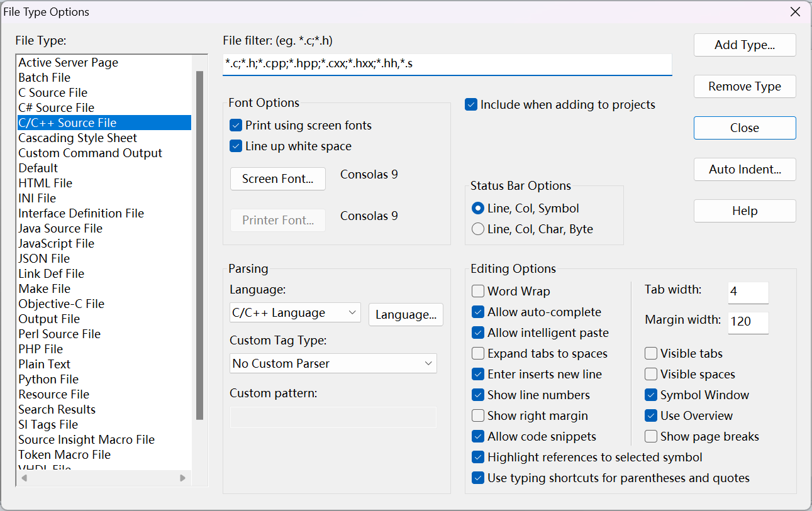Viewport: 812px width, 511px height.
Task: Open the C/C++ Language dropdown
Action: coord(294,312)
